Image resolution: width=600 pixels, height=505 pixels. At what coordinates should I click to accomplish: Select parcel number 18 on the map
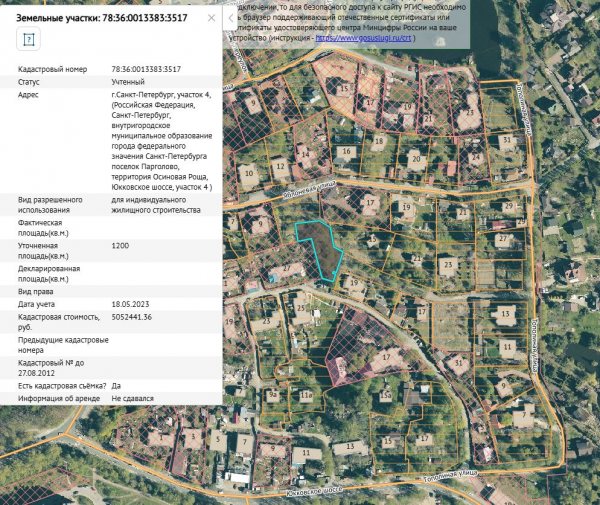(x=378, y=142)
